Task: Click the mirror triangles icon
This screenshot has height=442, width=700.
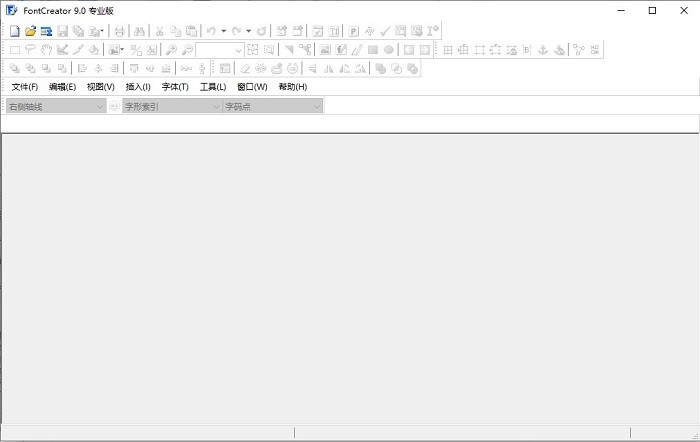Action: 329,68
